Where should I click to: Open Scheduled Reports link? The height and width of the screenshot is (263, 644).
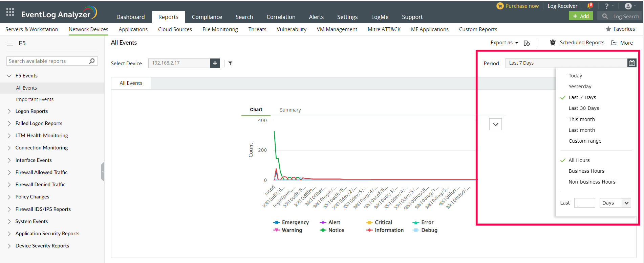click(582, 43)
